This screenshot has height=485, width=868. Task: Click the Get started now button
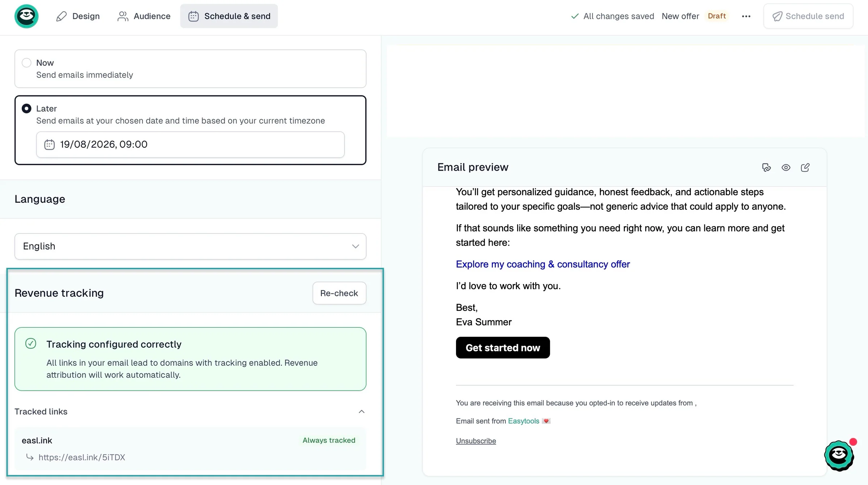tap(503, 348)
